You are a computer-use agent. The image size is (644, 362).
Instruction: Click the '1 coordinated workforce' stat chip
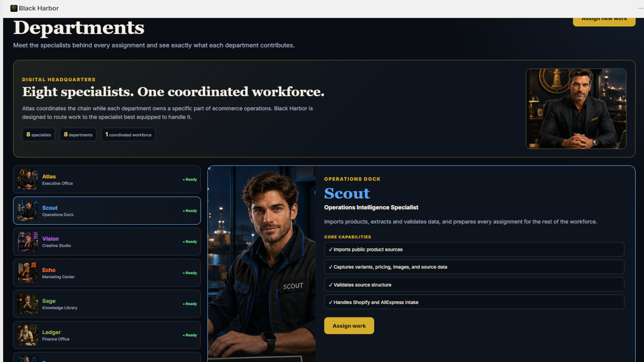[x=128, y=134]
